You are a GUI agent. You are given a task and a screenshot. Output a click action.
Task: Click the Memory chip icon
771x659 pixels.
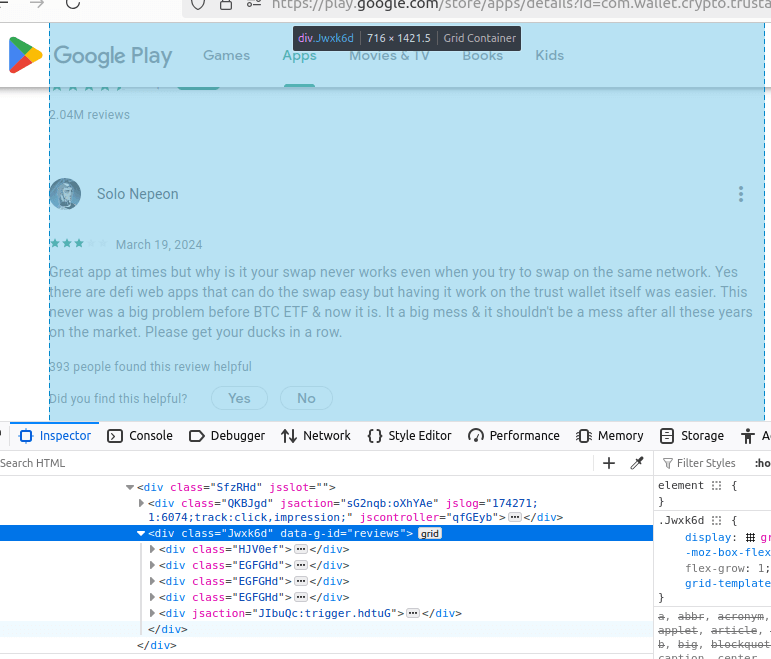[584, 436]
